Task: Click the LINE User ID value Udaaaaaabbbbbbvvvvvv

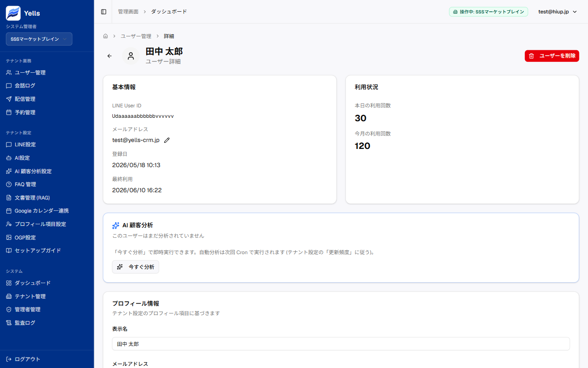Action: click(x=143, y=116)
